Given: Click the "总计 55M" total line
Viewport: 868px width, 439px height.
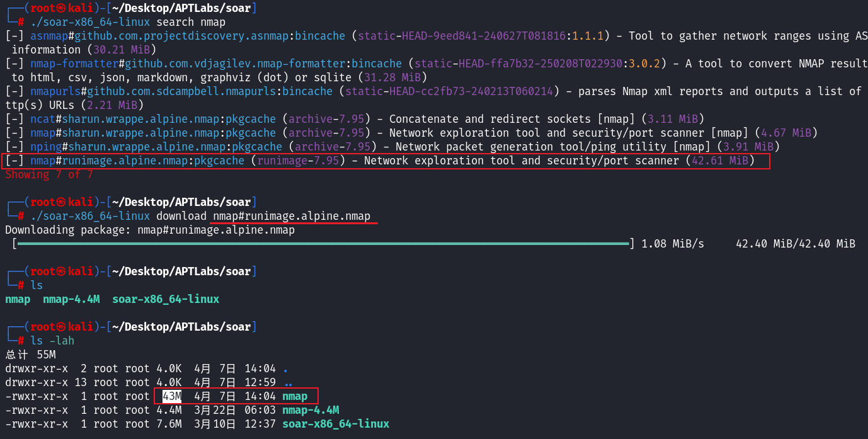Looking at the screenshot, I should click(30, 355).
